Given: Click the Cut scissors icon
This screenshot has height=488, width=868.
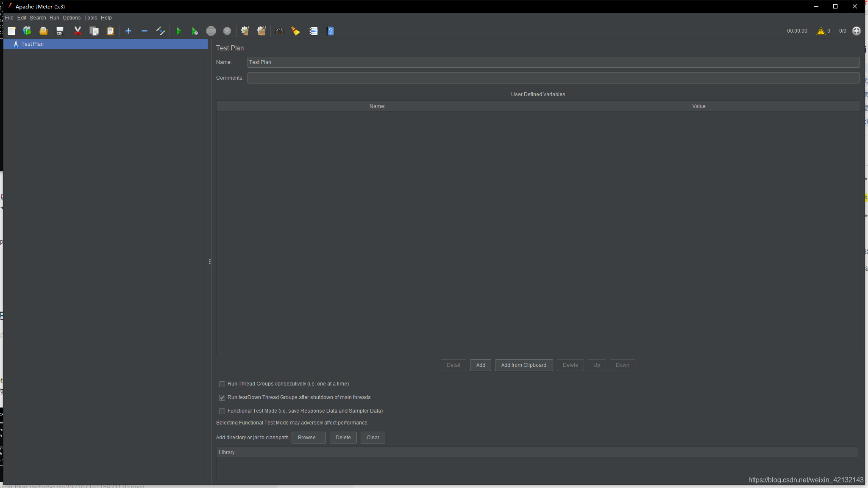Looking at the screenshot, I should [78, 31].
